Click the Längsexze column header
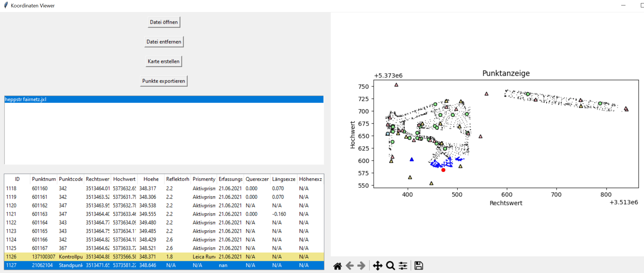The width and height of the screenshot is (644, 273). pyautogui.click(x=284, y=179)
